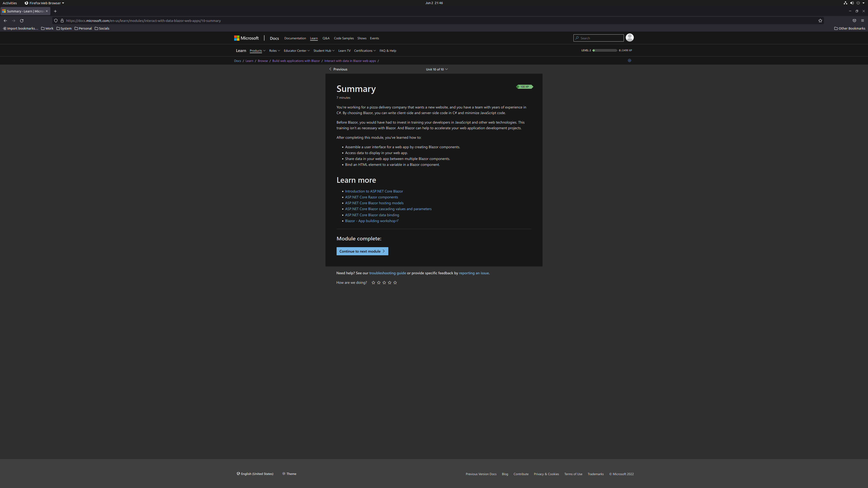Open ASP.NET Core Blazor hosting models link
This screenshot has height=488, width=868.
click(374, 203)
